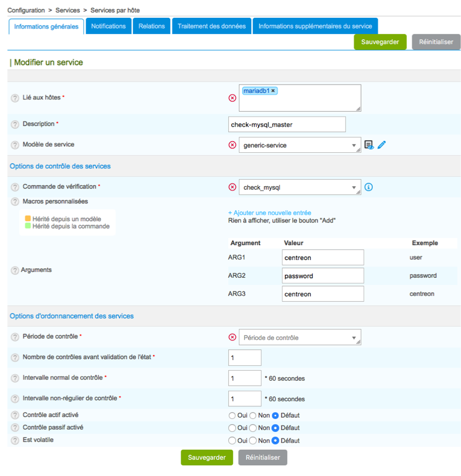The height and width of the screenshot is (476, 461).
Task: Open the Commande de vérification dropdown
Action: coord(299,187)
